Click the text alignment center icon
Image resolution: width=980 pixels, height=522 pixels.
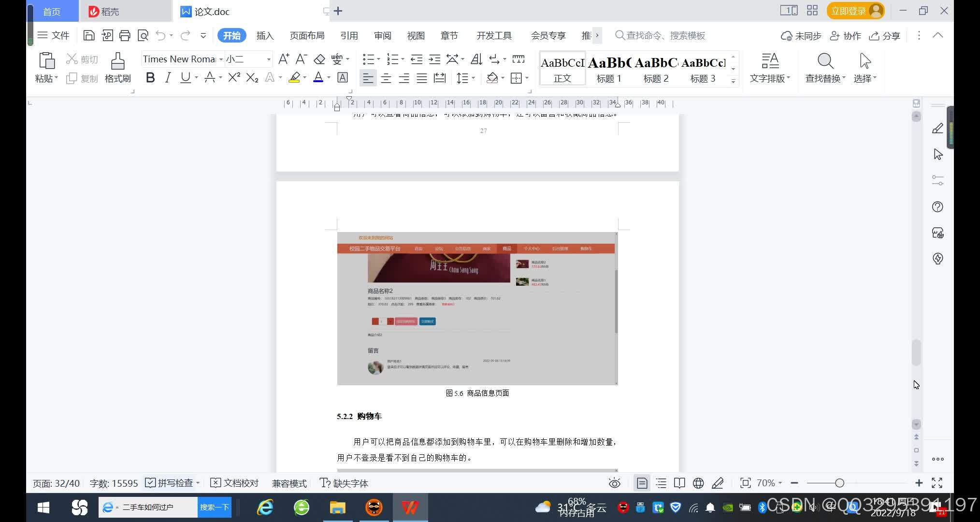385,78
